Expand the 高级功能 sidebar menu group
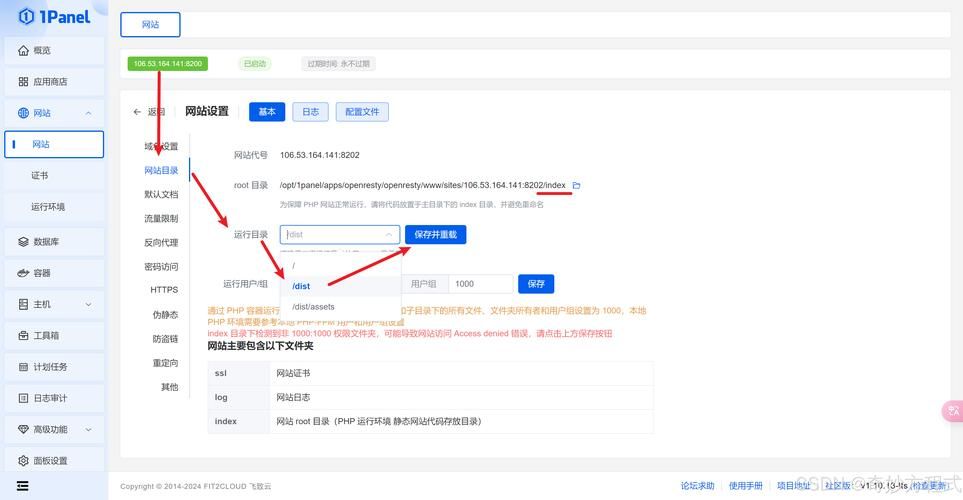This screenshot has width=963, height=500. tap(88, 430)
